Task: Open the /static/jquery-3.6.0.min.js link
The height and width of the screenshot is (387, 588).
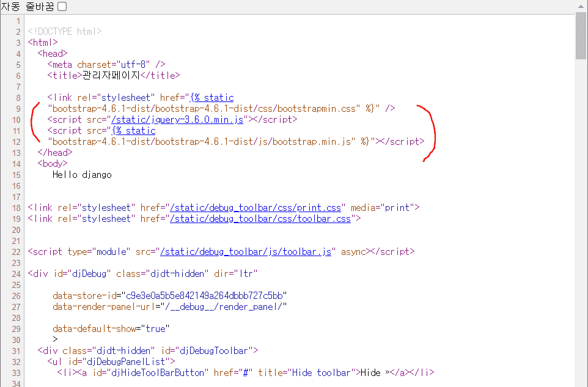Action: [x=177, y=120]
